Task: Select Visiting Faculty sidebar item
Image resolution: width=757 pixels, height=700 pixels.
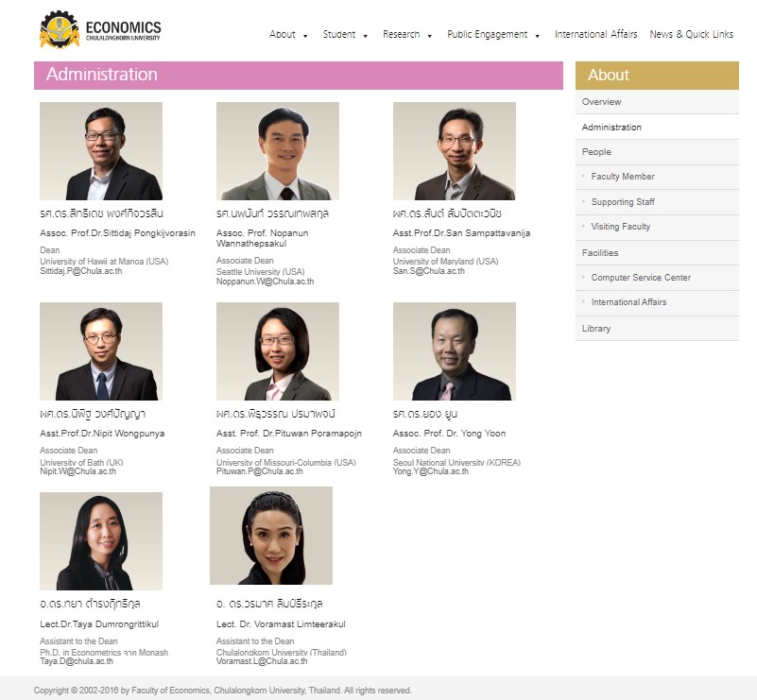Action: pyautogui.click(x=620, y=227)
